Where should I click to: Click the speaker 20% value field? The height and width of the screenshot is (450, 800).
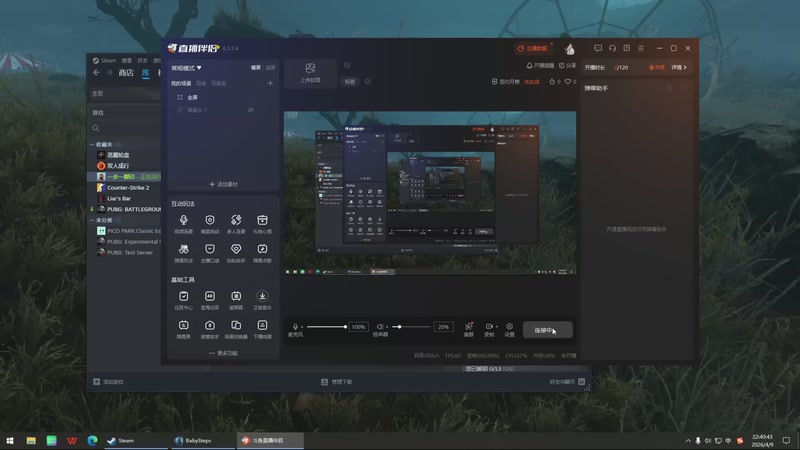click(x=443, y=327)
